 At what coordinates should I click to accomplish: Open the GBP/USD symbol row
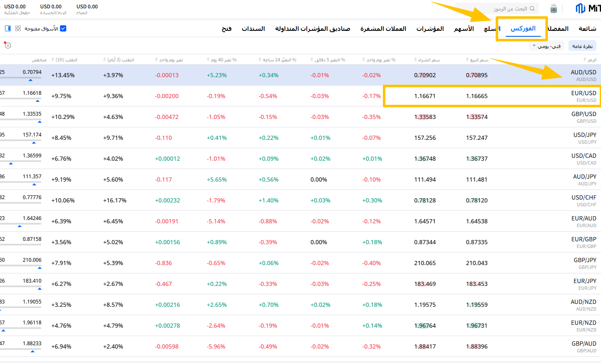(x=583, y=117)
